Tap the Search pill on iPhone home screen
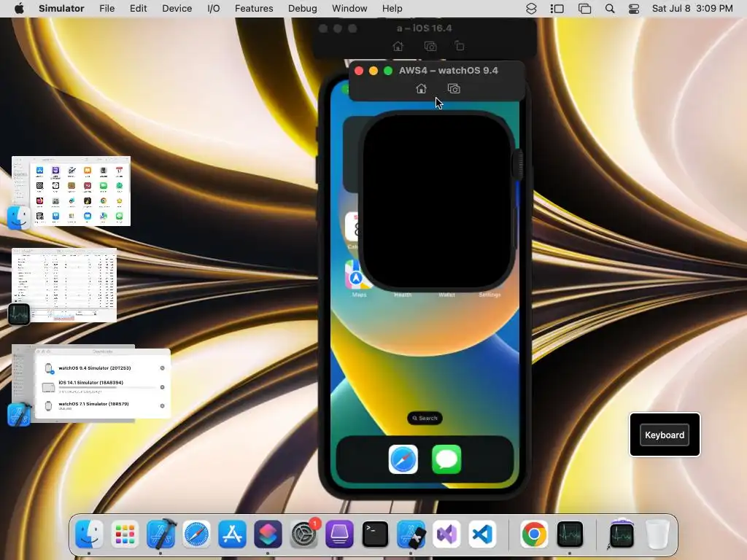The image size is (747, 560). (x=425, y=418)
